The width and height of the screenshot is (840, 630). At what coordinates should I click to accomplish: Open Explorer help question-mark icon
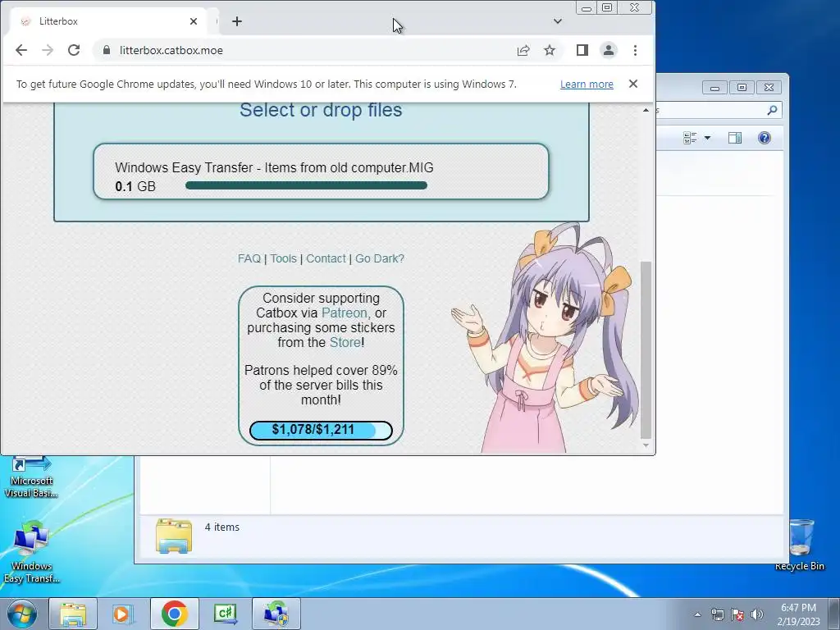click(x=765, y=138)
